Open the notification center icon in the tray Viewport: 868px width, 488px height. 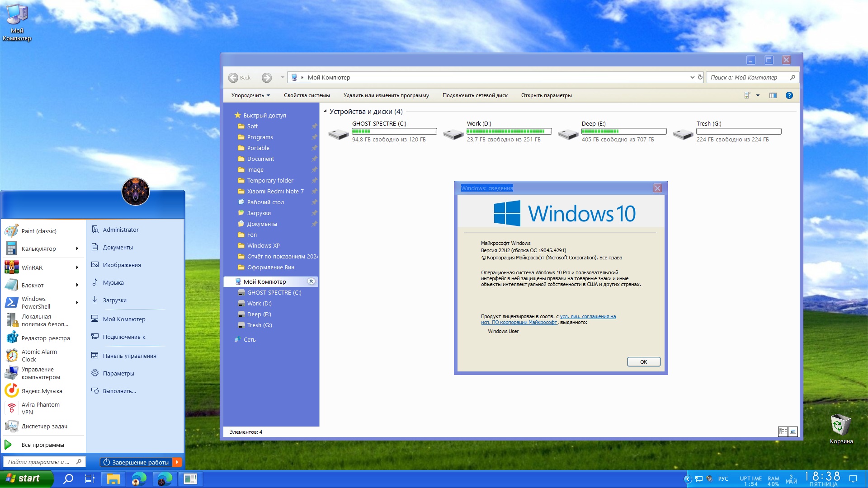point(853,479)
